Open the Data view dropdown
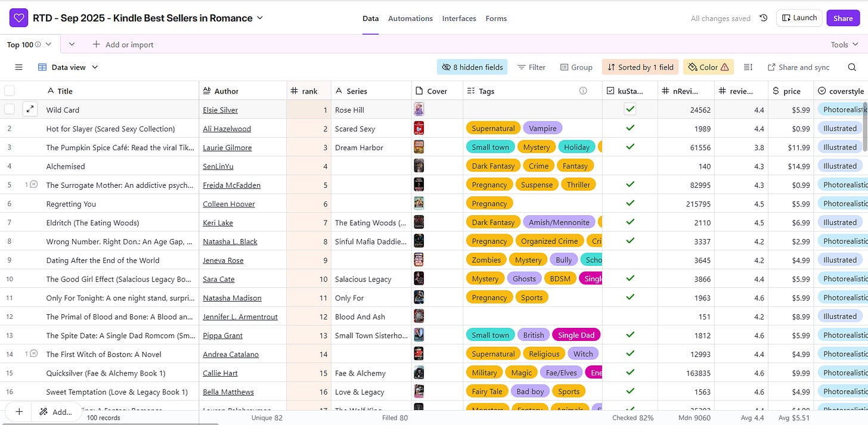This screenshot has width=868, height=425. [x=68, y=67]
